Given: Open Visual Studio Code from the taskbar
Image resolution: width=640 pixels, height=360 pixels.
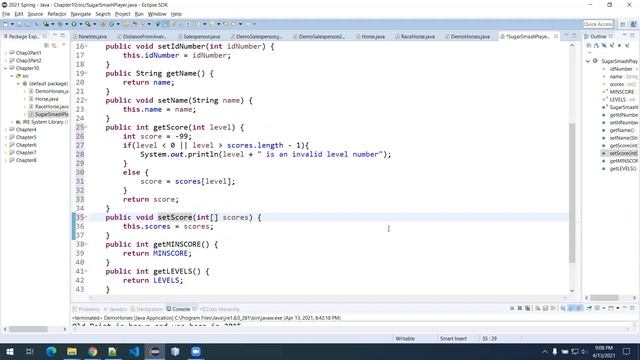Looking at the screenshot, I should click(134, 351).
